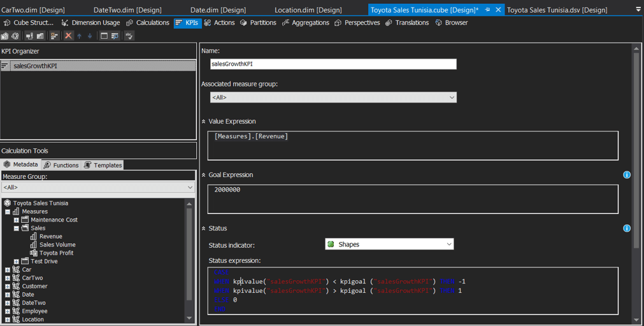Click the Employee dimension icon
This screenshot has width=644, height=326.
(x=16, y=311)
